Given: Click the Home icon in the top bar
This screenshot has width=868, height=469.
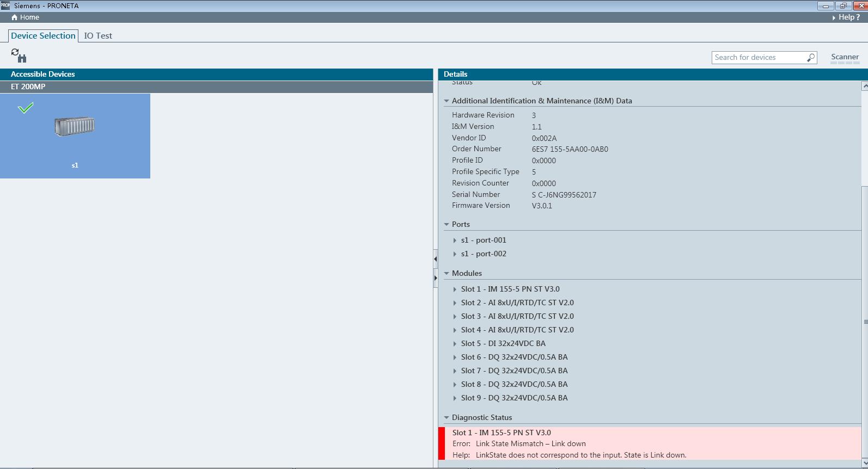Looking at the screenshot, I should click(15, 17).
